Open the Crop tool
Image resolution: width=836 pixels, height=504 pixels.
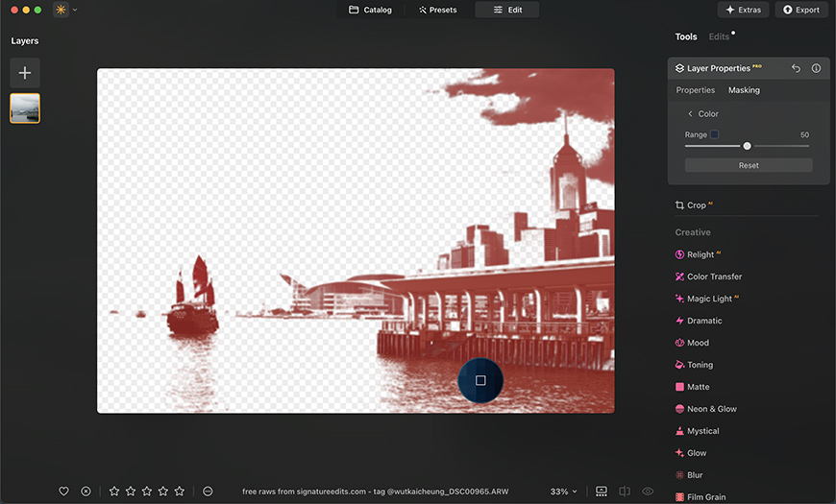coord(696,205)
